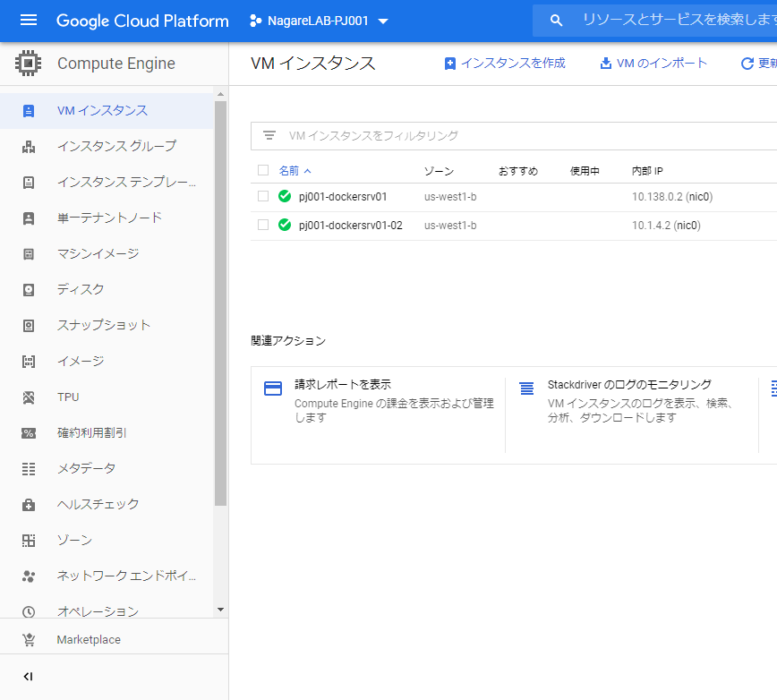Image resolution: width=777 pixels, height=700 pixels.
Task: Click the イメージ sidebar icon
Action: (29, 362)
